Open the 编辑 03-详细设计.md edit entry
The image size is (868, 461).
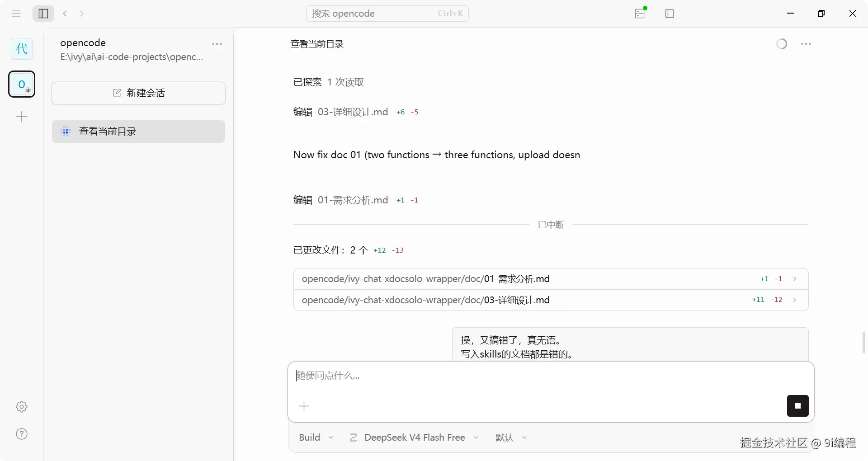356,112
